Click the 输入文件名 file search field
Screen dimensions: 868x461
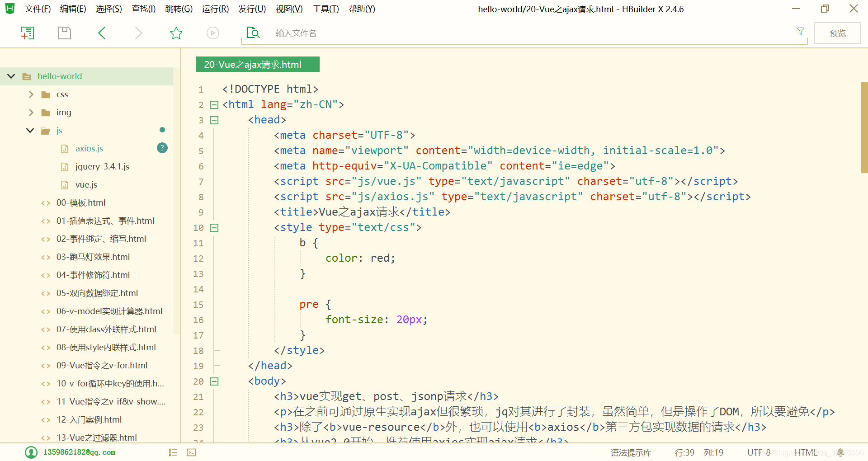coord(524,33)
